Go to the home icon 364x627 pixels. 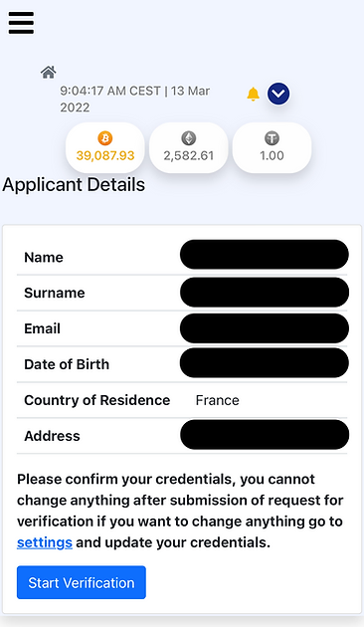(x=49, y=73)
